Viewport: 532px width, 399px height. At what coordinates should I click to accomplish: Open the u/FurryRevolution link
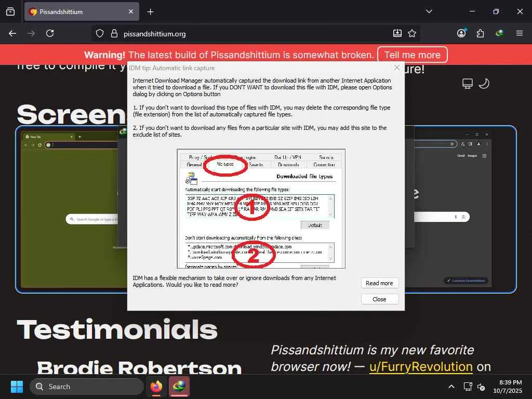pos(421,366)
